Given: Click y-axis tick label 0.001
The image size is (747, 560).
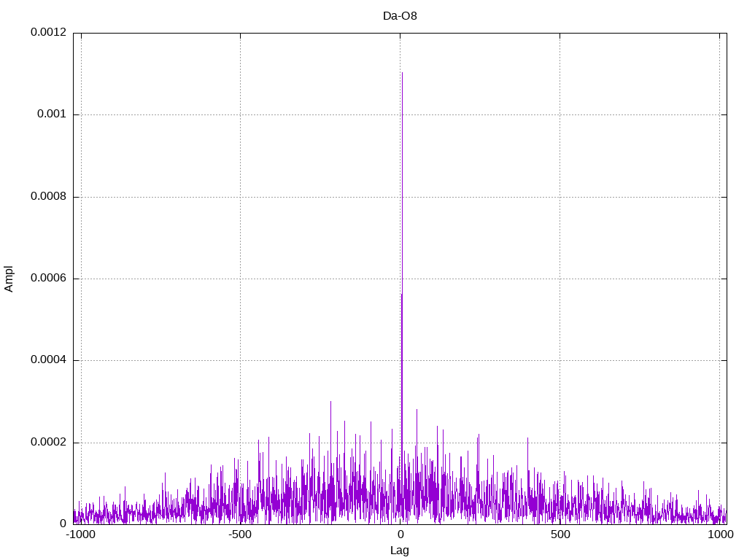Looking at the screenshot, I should tap(52, 114).
